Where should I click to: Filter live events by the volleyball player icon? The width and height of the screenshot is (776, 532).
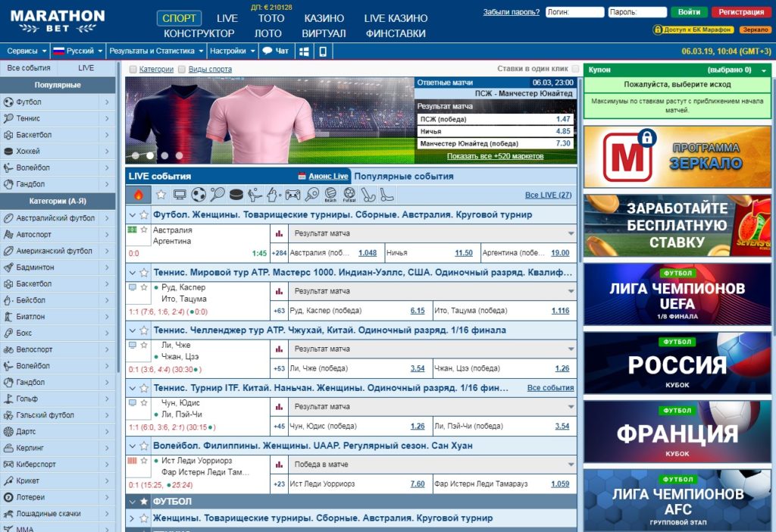point(255,195)
